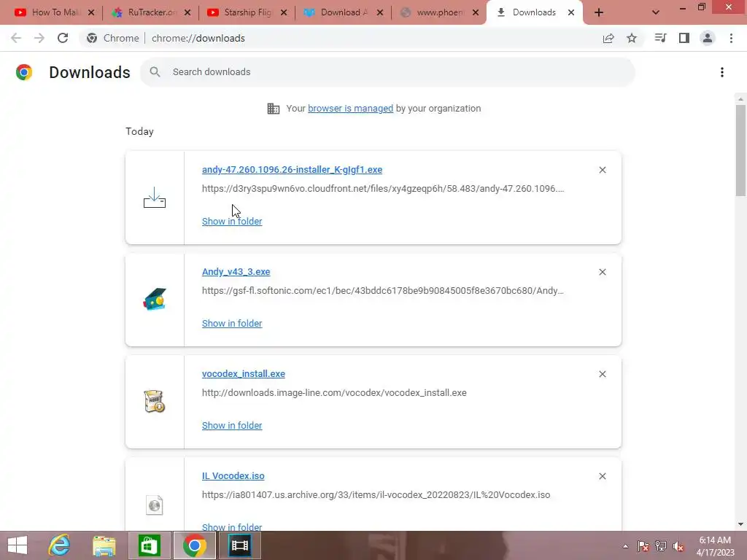This screenshot has height=560, width=747.
Task: Go back to previous page
Action: 16,38
